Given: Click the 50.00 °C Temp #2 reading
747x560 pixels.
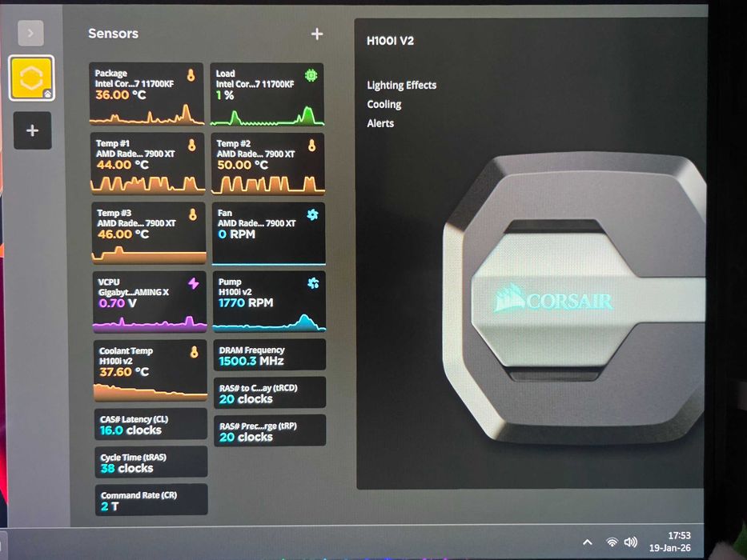Looking at the screenshot, I should (242, 166).
